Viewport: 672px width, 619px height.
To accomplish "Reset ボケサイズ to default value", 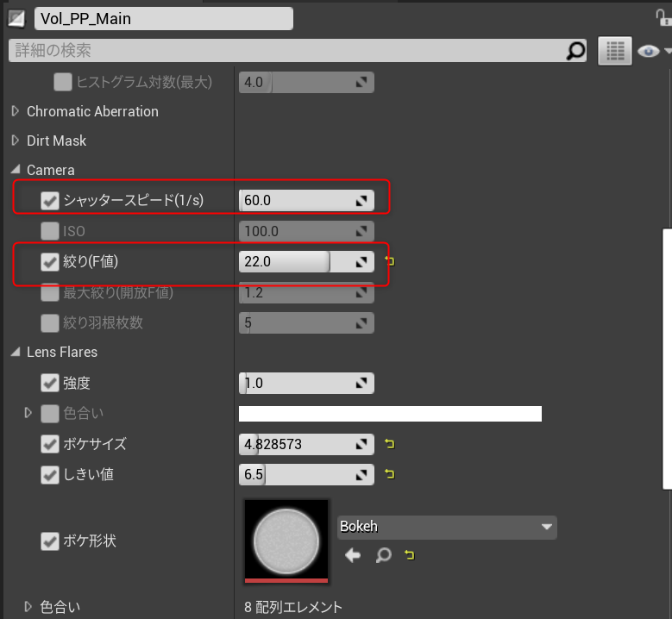I will (390, 444).
